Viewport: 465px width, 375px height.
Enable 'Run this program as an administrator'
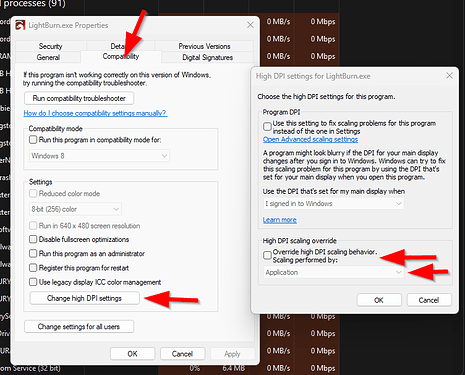(33, 254)
